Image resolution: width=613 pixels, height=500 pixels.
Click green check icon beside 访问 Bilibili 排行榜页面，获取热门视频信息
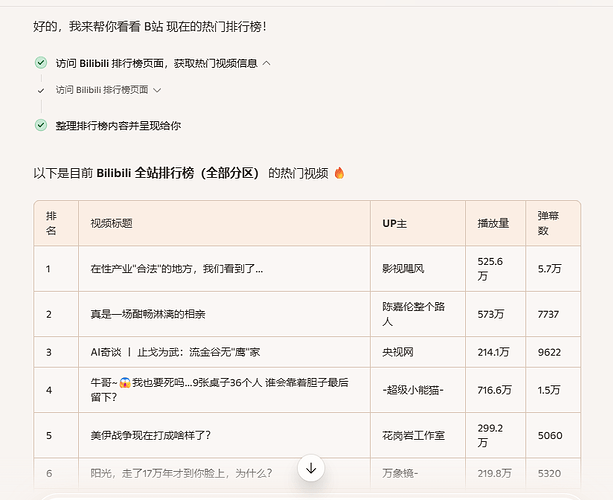[41, 63]
